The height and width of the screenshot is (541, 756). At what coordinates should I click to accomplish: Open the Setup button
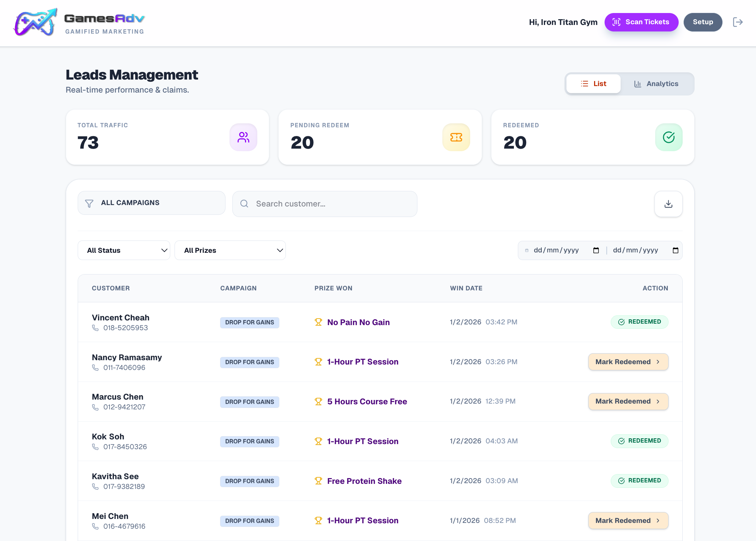pyautogui.click(x=703, y=22)
